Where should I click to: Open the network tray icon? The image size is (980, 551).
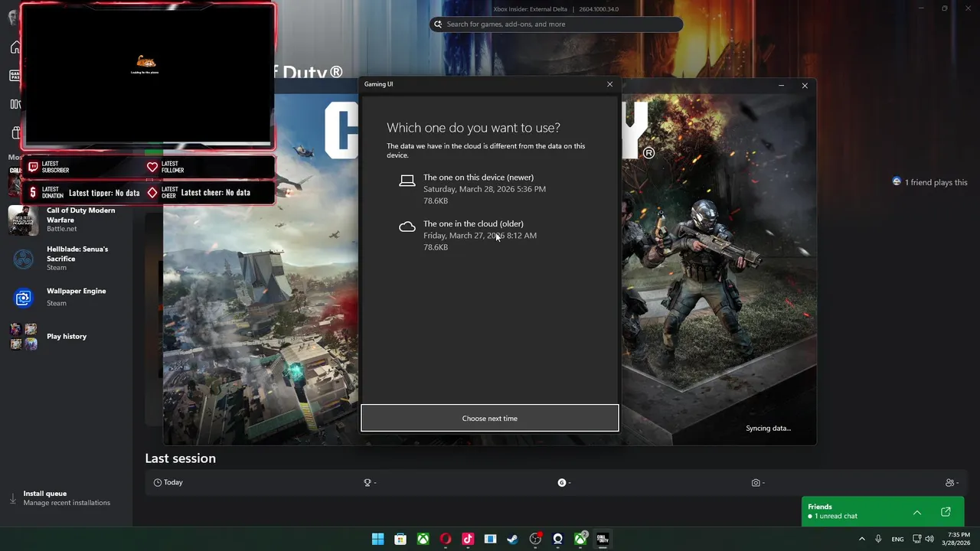pyautogui.click(x=917, y=539)
